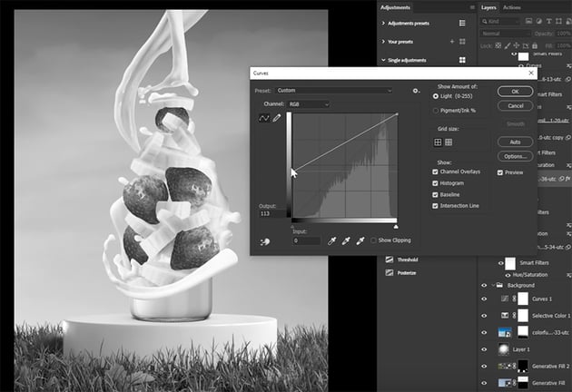
Task: Toggle the Channel Overlays checkbox
Action: coord(435,171)
